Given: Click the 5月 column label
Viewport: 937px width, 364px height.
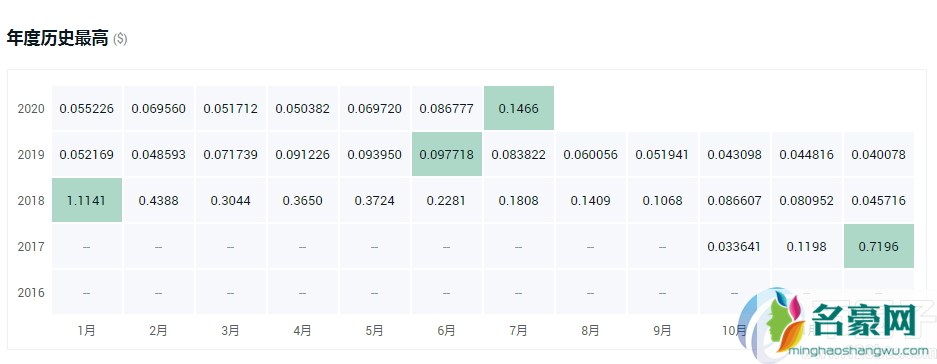Looking at the screenshot, I should (375, 330).
